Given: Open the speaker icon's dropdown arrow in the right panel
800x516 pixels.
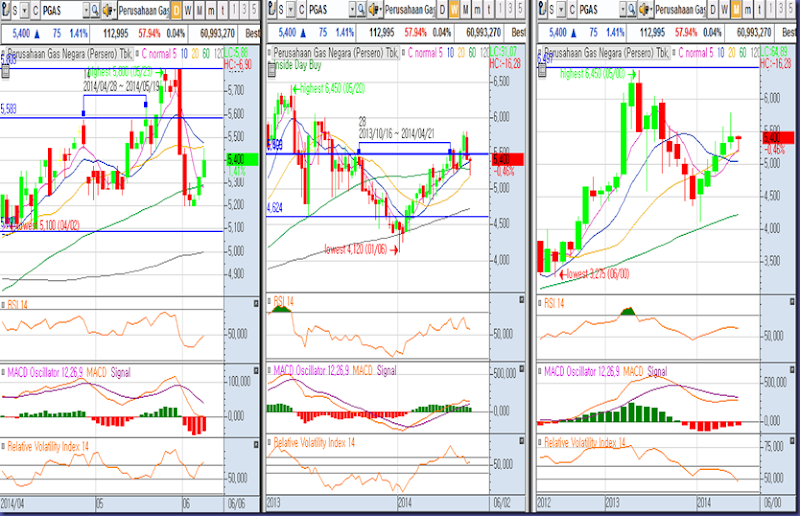Looking at the screenshot, I should click(x=652, y=9).
